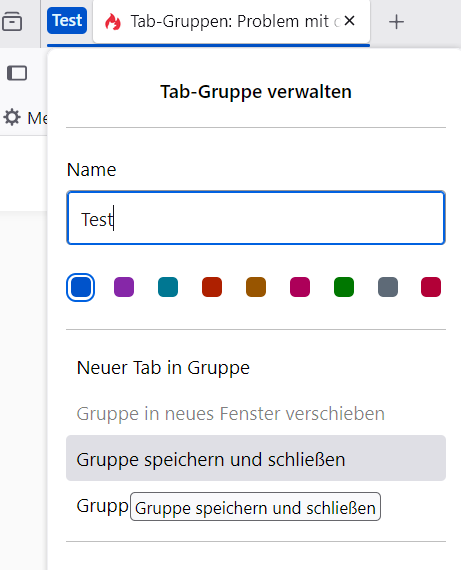Choose the gray group color swatch

click(388, 287)
